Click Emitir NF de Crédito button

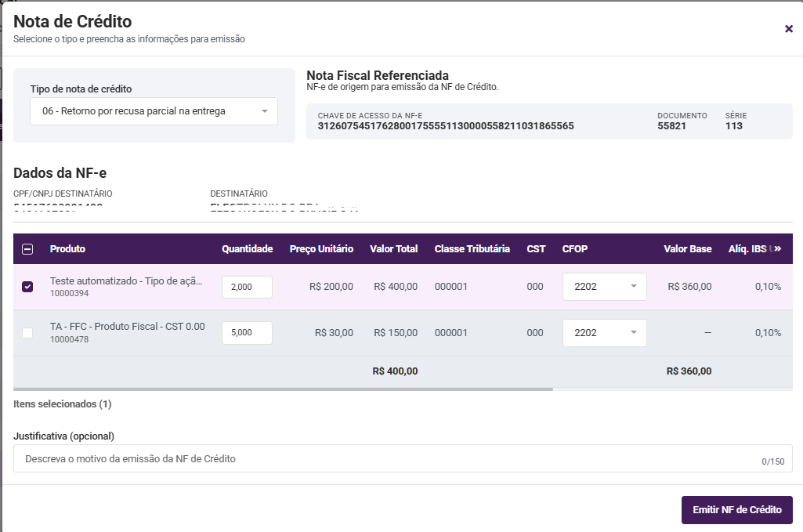(737, 510)
